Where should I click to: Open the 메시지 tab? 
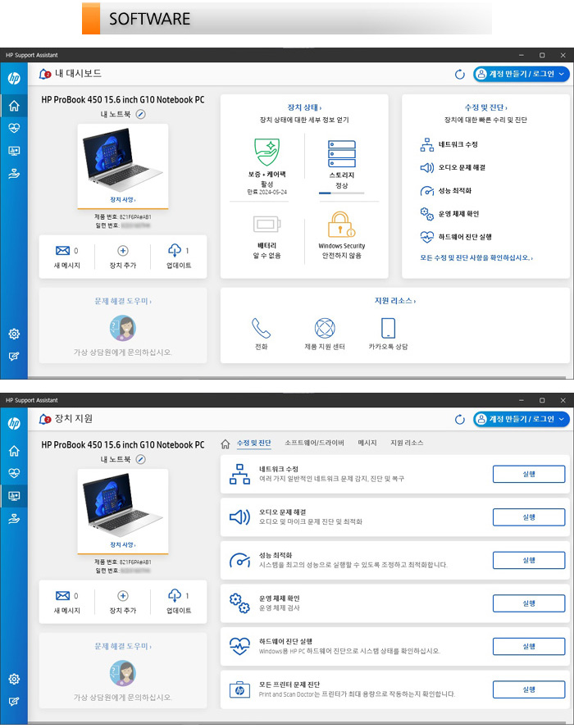click(x=367, y=443)
